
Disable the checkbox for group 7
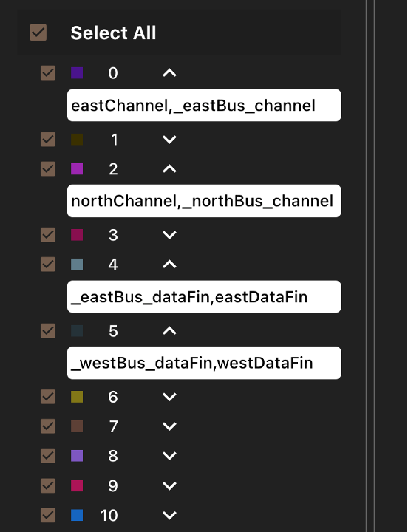click(x=48, y=426)
